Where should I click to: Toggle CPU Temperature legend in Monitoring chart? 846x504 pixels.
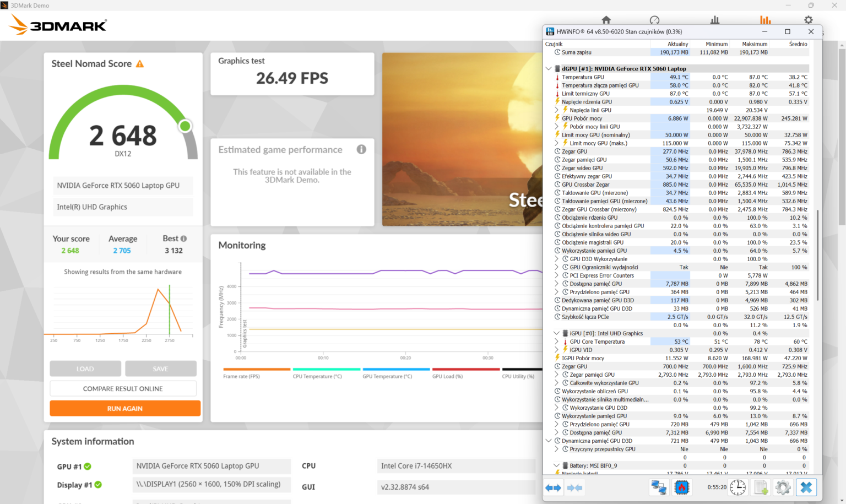327,373
